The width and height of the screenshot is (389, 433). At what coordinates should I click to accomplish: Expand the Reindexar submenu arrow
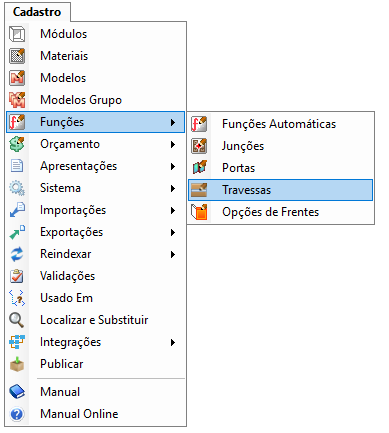pos(173,254)
